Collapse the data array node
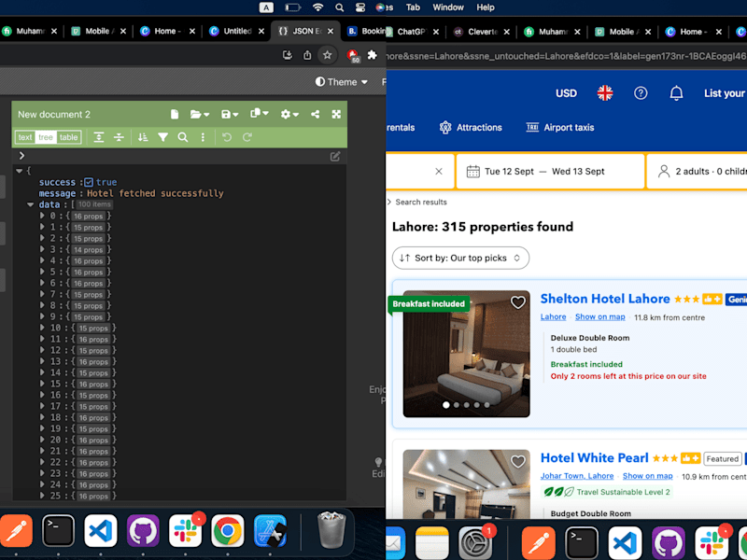Viewport: 747px width, 560px height. [x=31, y=204]
